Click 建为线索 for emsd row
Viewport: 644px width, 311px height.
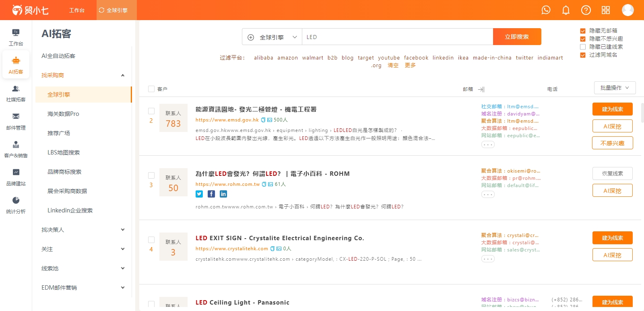click(x=612, y=109)
